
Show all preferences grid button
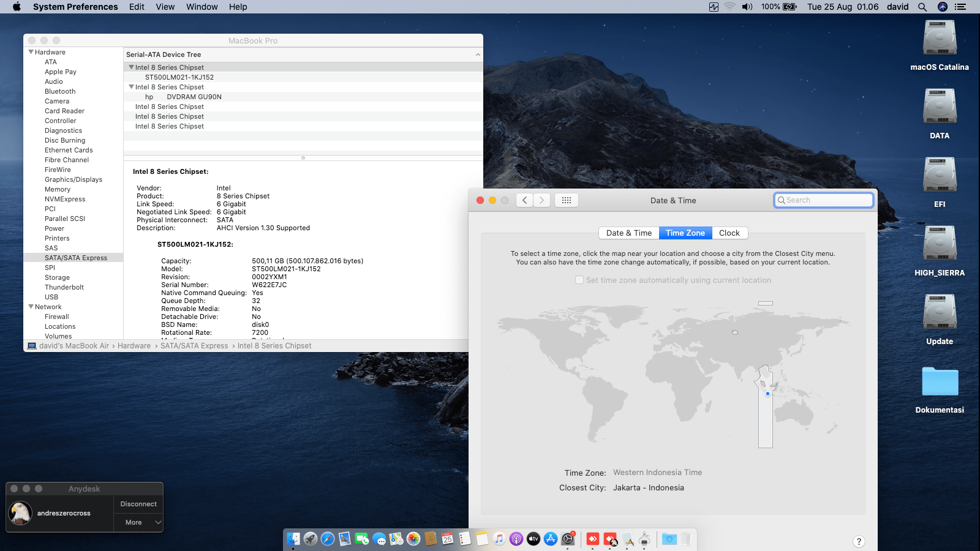click(x=567, y=200)
